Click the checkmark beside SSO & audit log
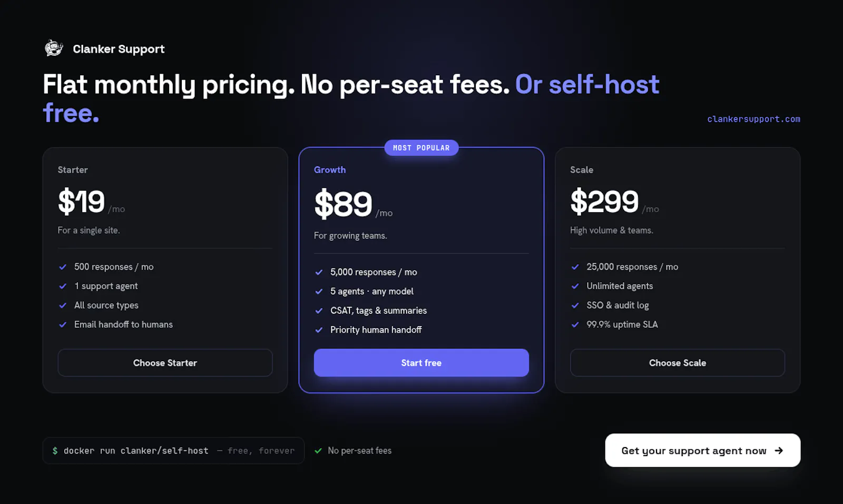Image resolution: width=843 pixels, height=504 pixels. [575, 305]
